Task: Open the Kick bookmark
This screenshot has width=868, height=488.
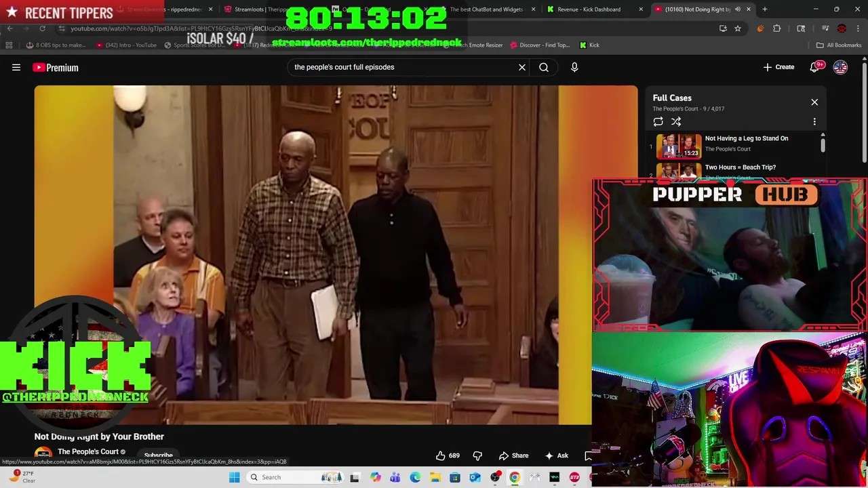Action: (589, 45)
